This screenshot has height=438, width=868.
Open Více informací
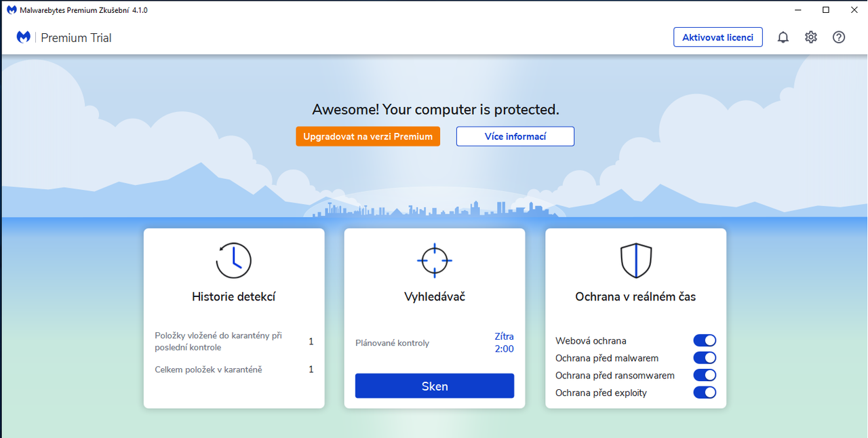click(x=515, y=136)
